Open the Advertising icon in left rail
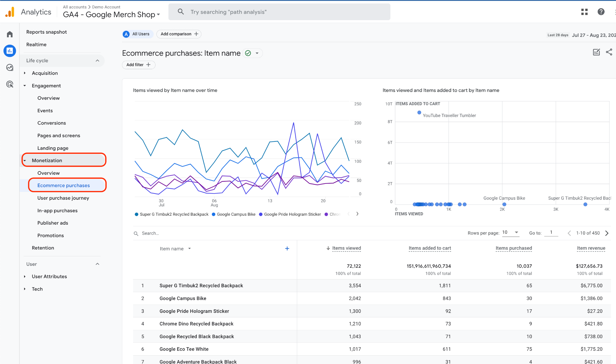The image size is (616, 364). point(10,84)
